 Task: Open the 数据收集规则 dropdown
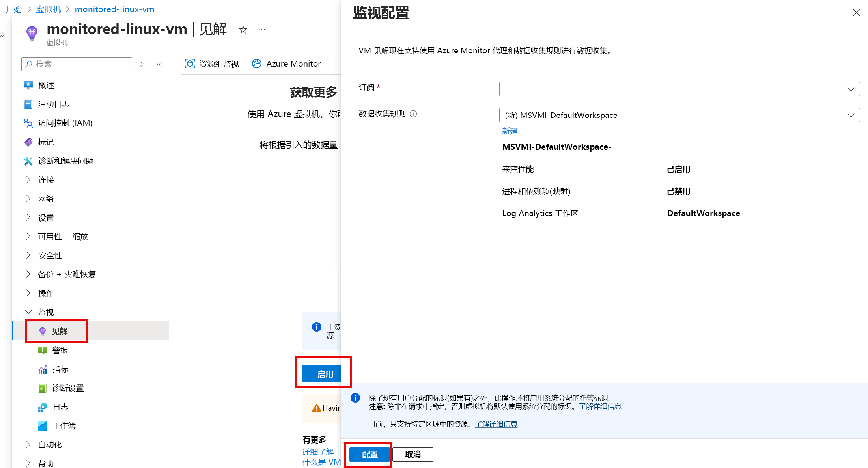[x=679, y=115]
